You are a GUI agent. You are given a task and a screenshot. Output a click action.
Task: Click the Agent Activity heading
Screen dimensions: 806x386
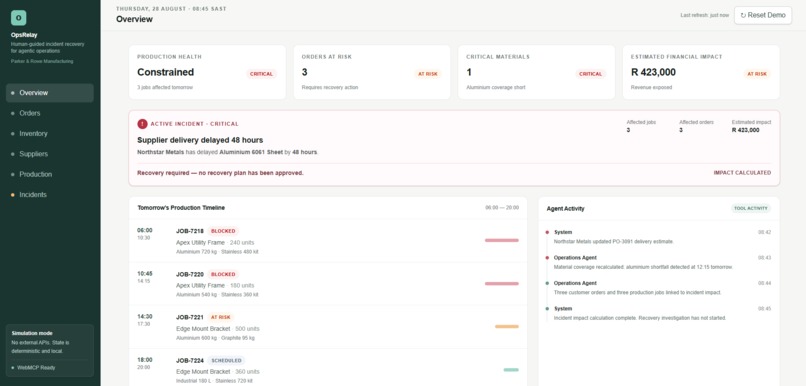click(565, 209)
